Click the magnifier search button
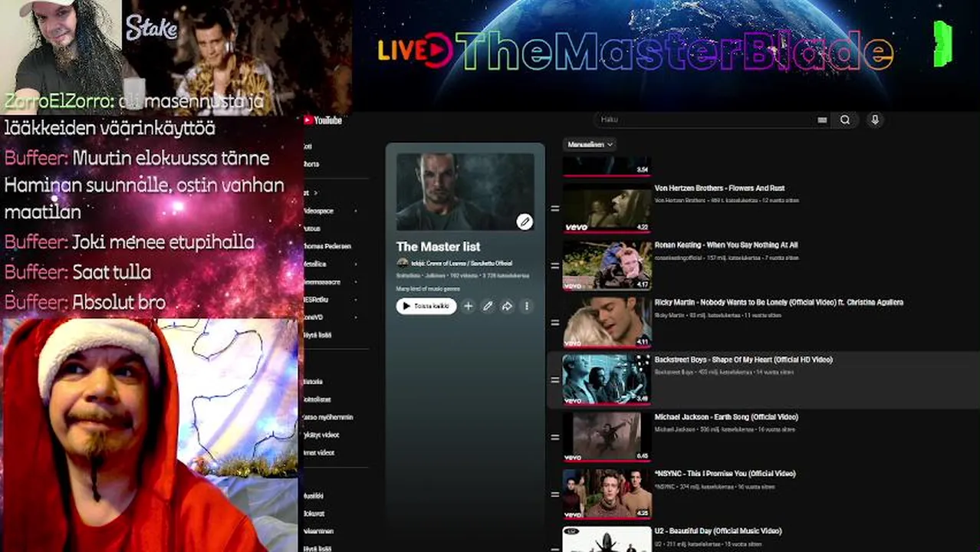Screen dimensions: 980x552 [x=845, y=120]
